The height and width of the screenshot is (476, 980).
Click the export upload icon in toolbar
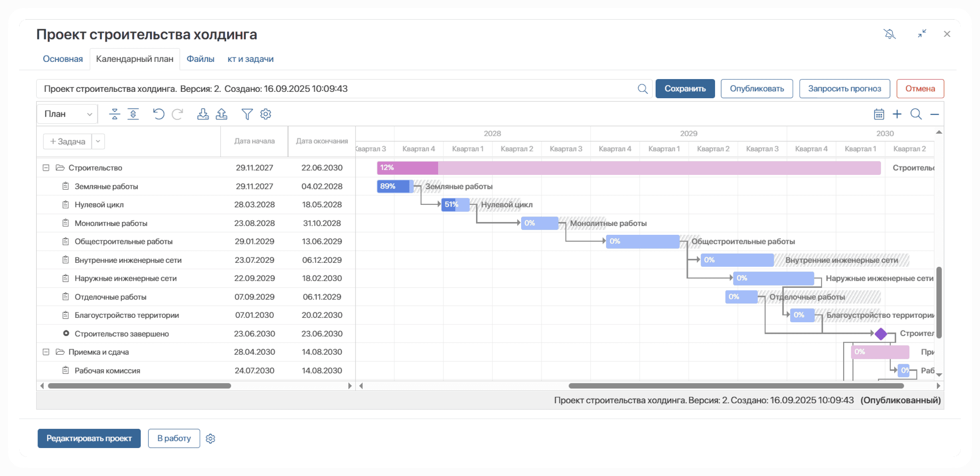(221, 114)
